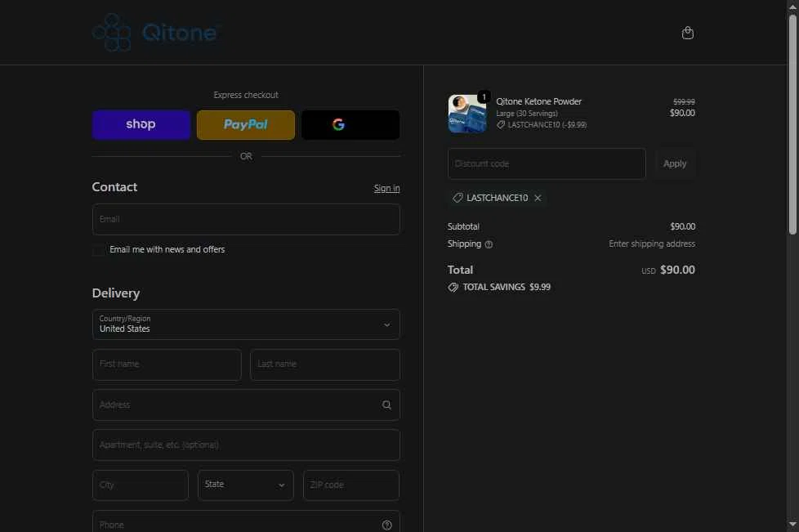Click the Total $90.00 amount
799x532 pixels.
(677, 270)
